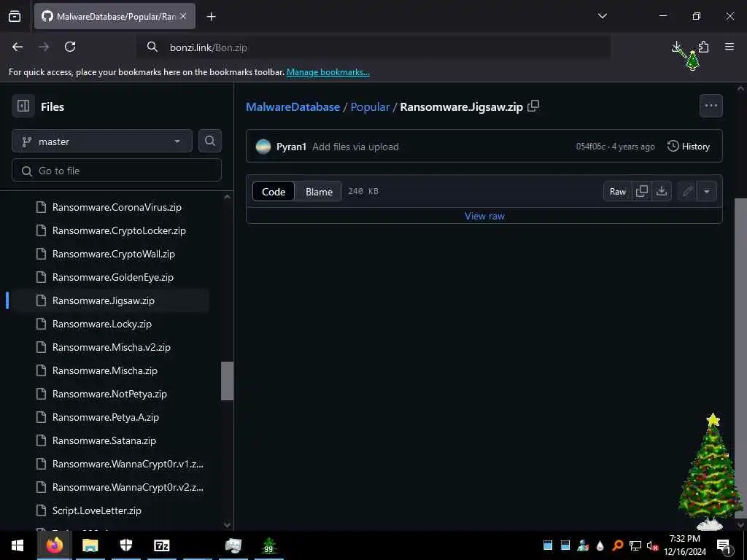Open the Christmas tree app on taskbar

pyautogui.click(x=269, y=545)
